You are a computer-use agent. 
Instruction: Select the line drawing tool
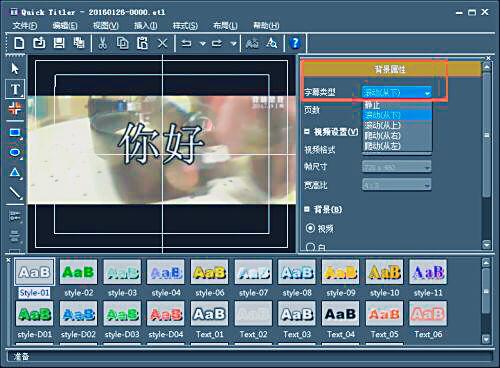(x=15, y=193)
